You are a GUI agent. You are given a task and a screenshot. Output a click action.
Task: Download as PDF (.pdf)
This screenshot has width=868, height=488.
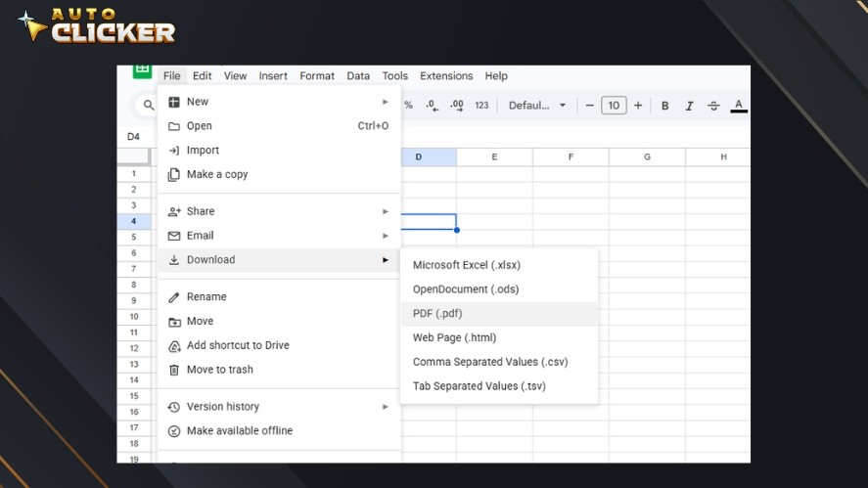click(x=499, y=313)
